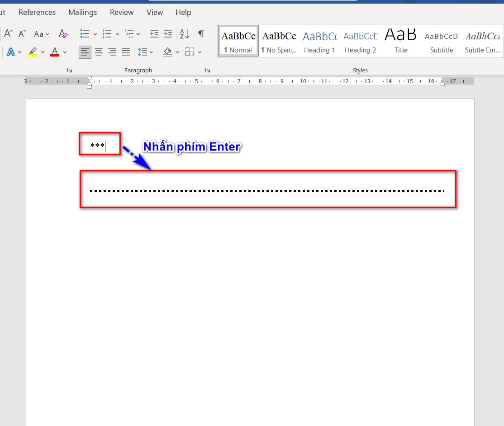
Task: Open the borders dropdown arrow
Action: point(200,52)
